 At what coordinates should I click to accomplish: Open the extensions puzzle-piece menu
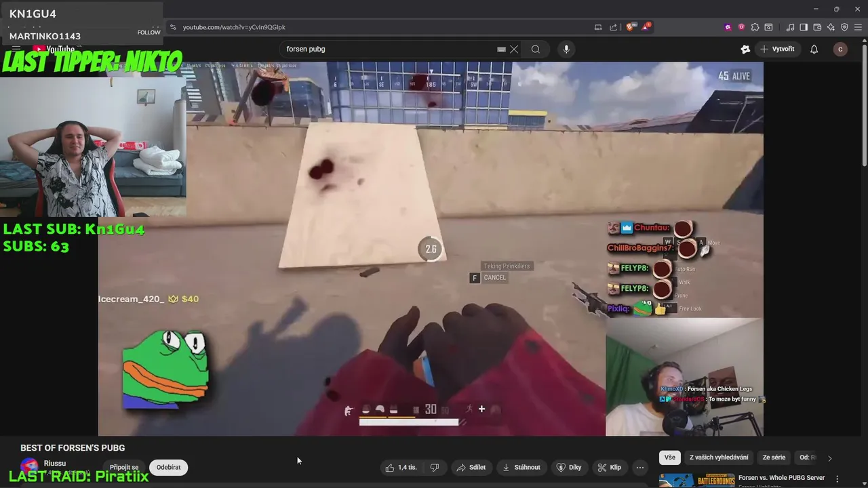[x=755, y=27]
